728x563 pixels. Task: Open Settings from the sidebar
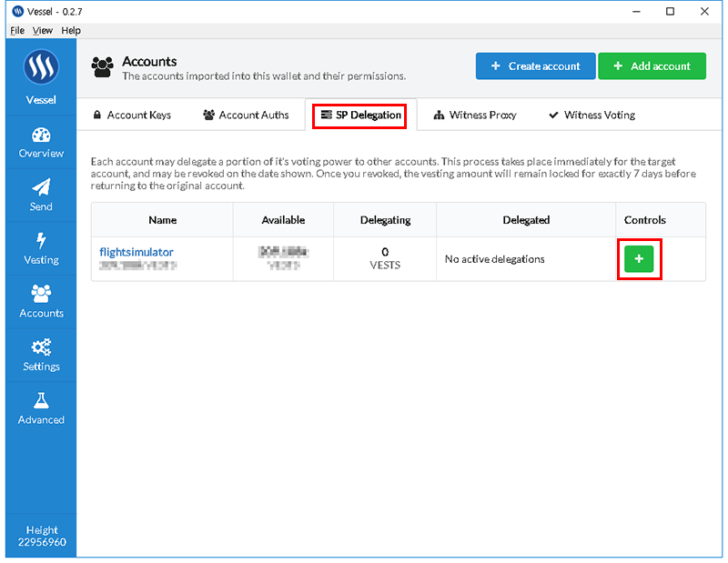coord(41,356)
